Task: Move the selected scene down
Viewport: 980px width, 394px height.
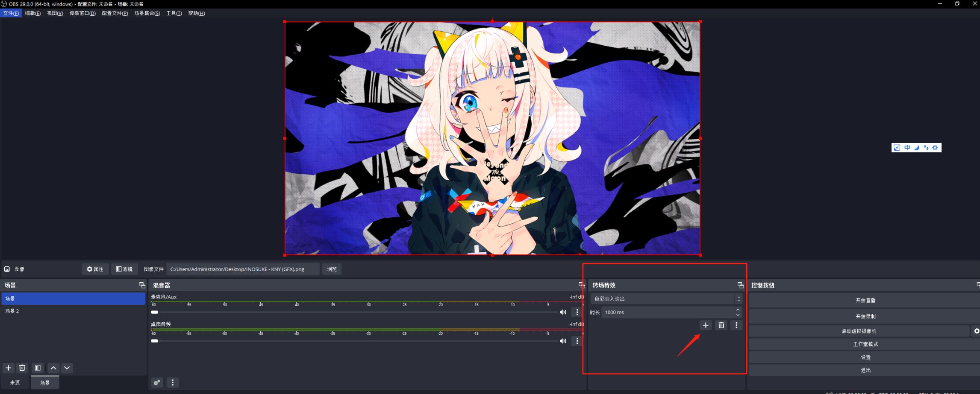Action: 67,368
